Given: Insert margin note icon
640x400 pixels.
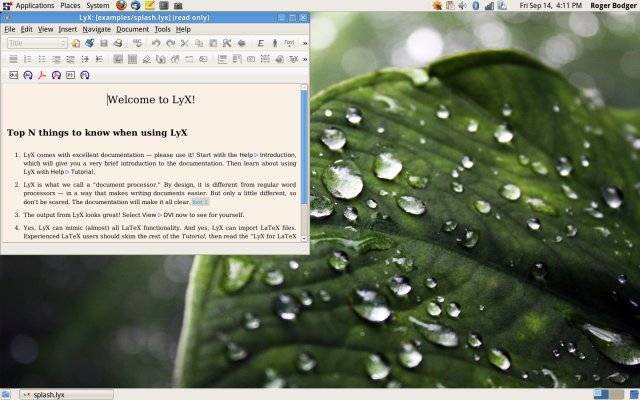Looking at the screenshot, I should pos(237,59).
